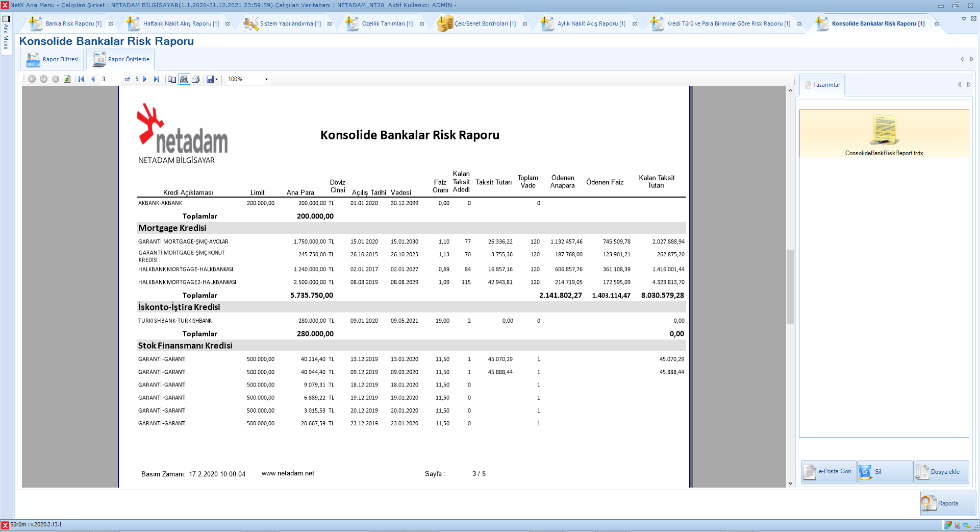Open the Tasarımlar panel tab

(x=822, y=85)
